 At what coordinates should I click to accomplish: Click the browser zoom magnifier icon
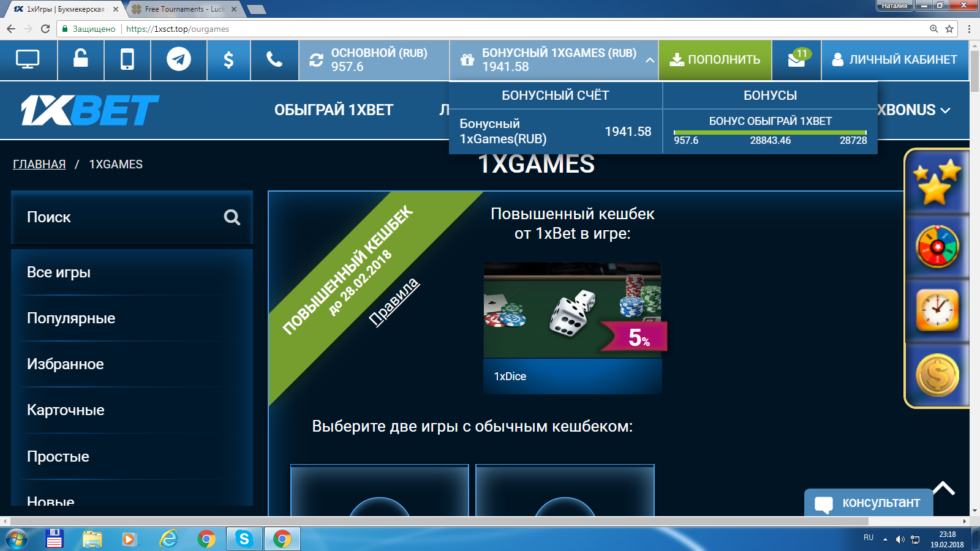tap(933, 29)
